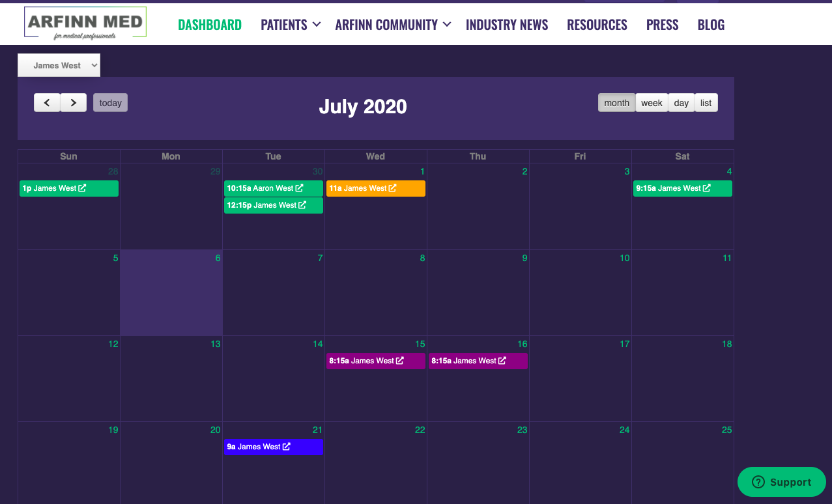Open the Industry News page
Image resolution: width=832 pixels, height=504 pixels.
[x=507, y=25]
